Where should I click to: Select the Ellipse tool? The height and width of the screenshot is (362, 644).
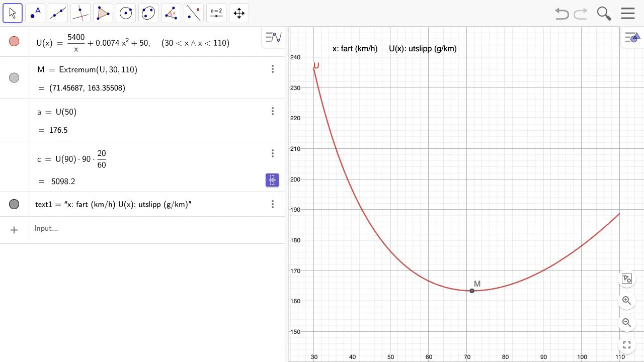click(148, 13)
